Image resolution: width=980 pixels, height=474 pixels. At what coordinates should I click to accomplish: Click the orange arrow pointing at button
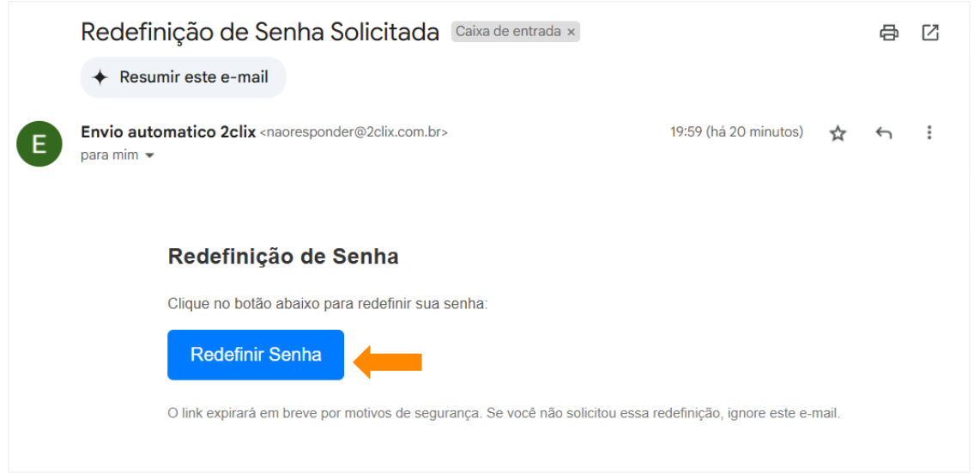389,362
